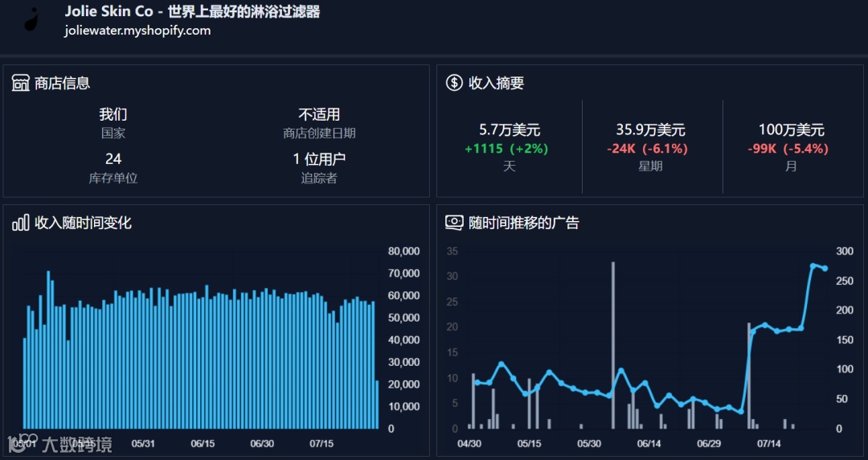This screenshot has width=868, height=460.
Task: Click the 1 位用户 value
Action: pos(319,159)
